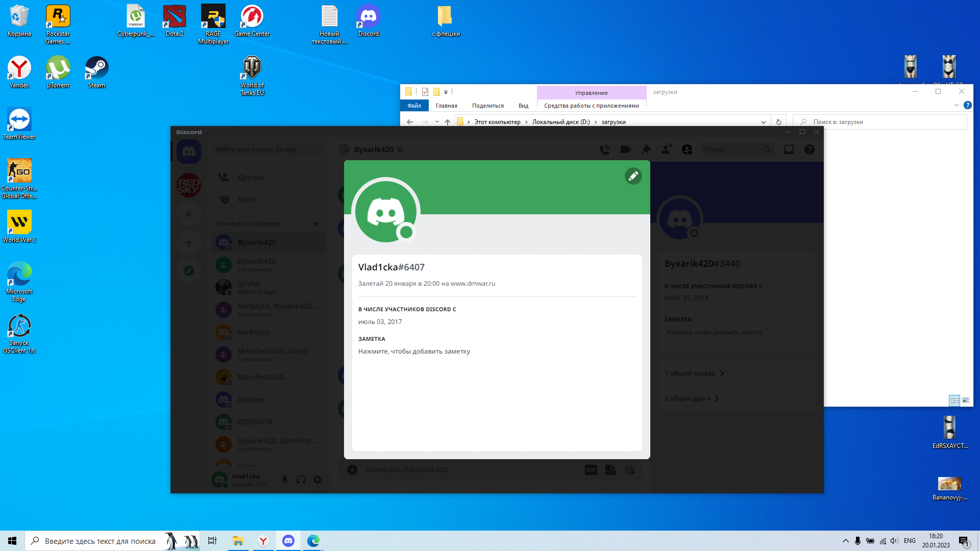Screen dimensions: 980x551
Task: Start a video call in Discord
Action: point(625,149)
